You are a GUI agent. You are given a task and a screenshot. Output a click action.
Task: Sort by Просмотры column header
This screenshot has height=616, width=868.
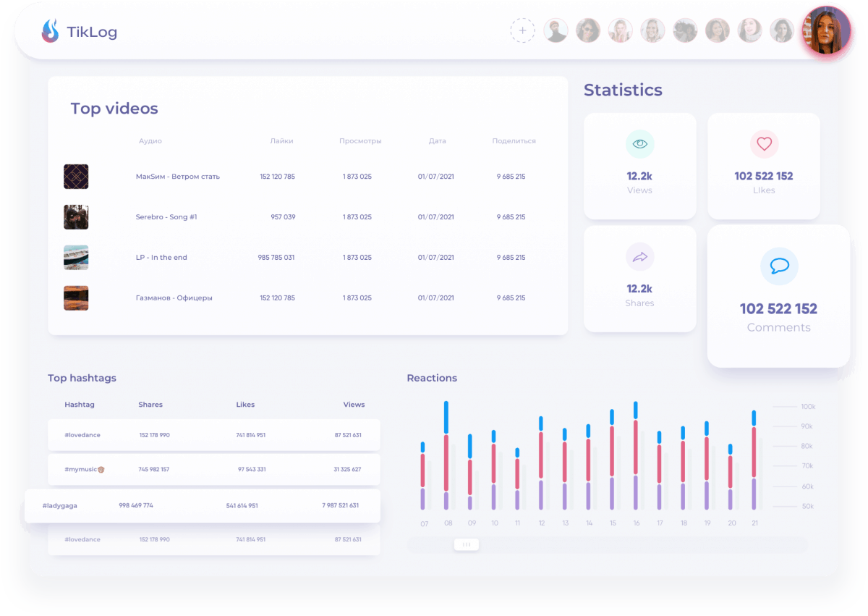(x=360, y=141)
